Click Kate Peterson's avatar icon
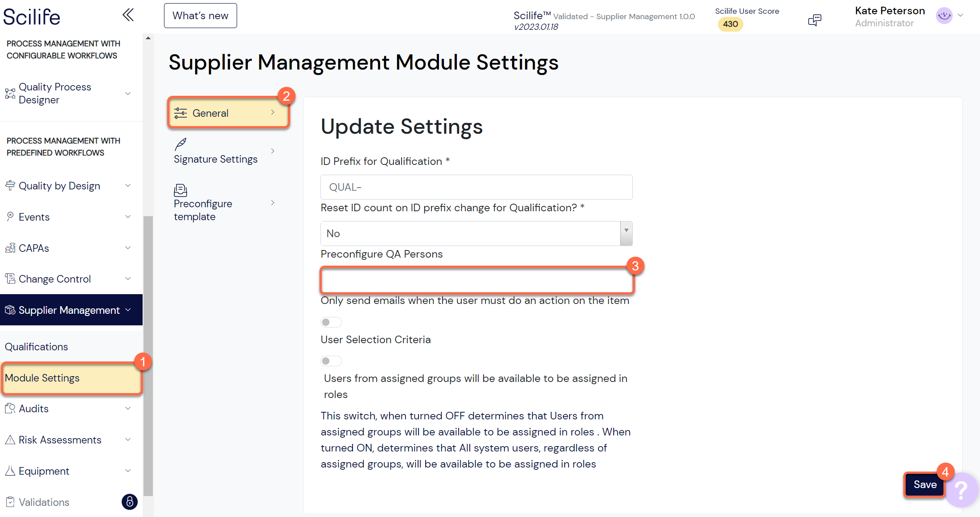Screen dimensions: 980x517 pos(944,16)
